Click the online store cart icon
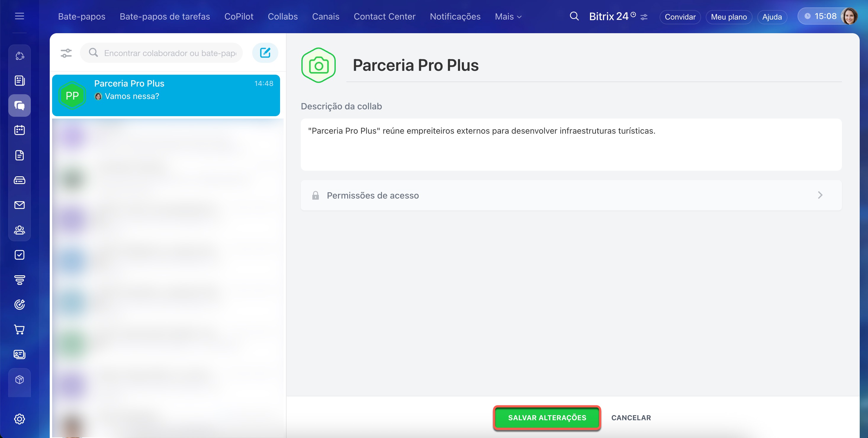The height and width of the screenshot is (438, 868). pos(20,330)
